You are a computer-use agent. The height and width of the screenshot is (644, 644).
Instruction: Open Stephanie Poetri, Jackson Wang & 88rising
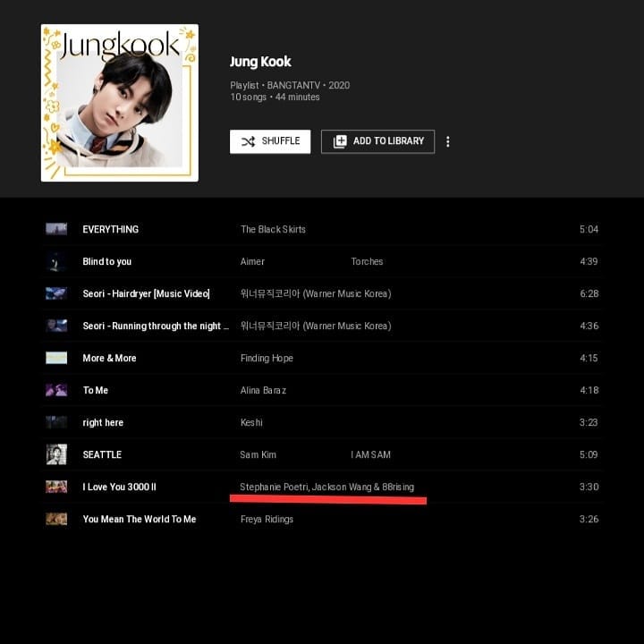[327, 487]
